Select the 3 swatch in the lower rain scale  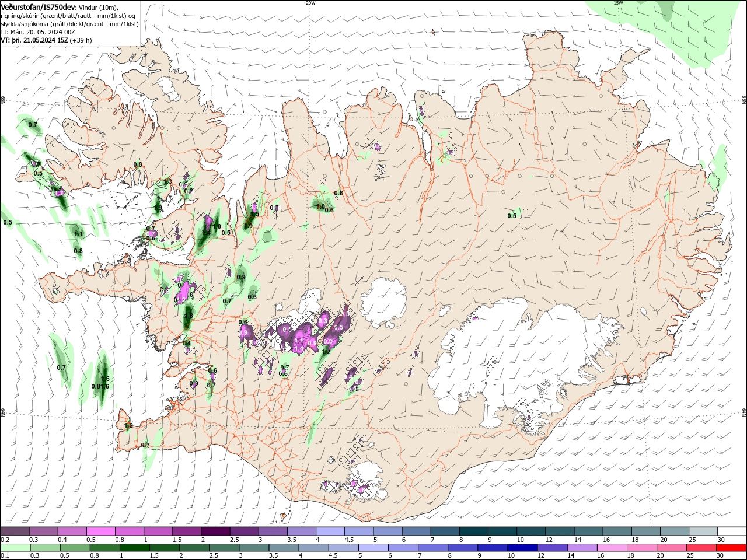254,548
